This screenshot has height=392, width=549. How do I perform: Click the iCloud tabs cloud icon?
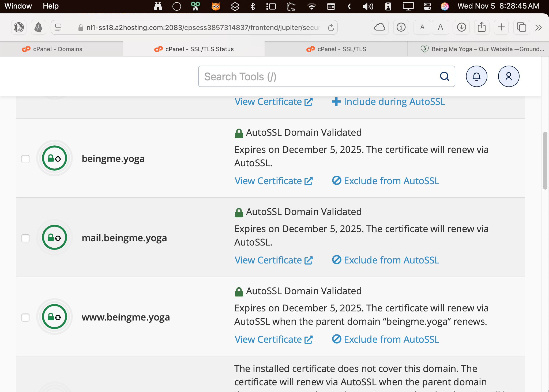(x=379, y=27)
